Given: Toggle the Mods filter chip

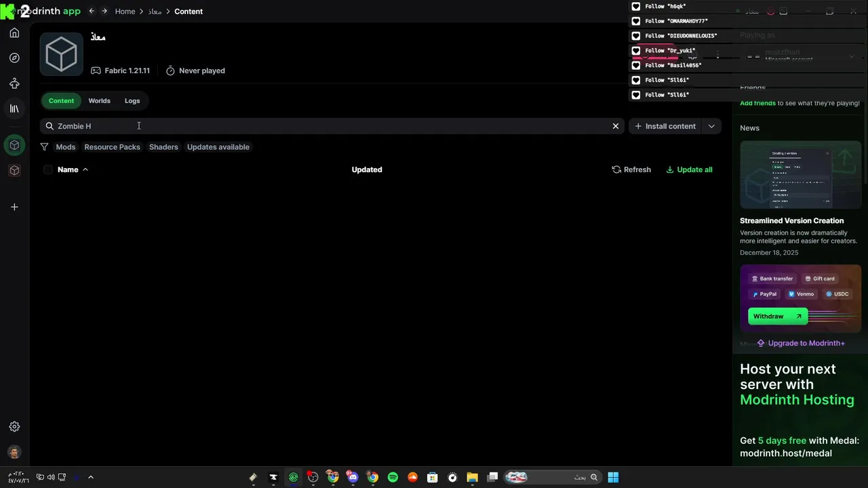Looking at the screenshot, I should [x=66, y=147].
